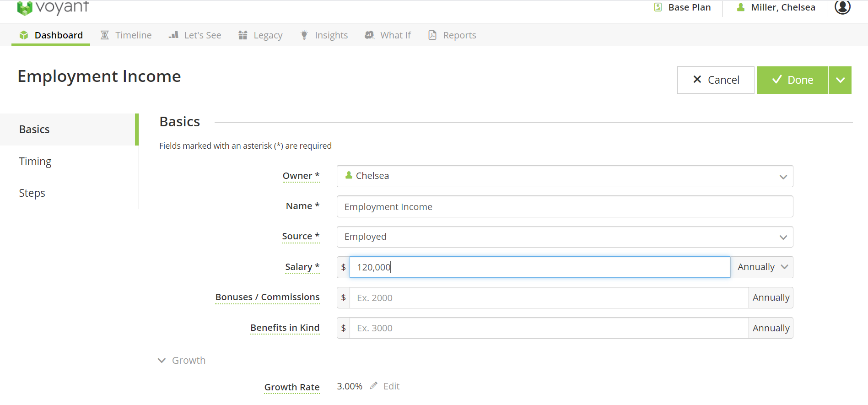Open the Insights tab
Image resolution: width=868 pixels, height=405 pixels.
(x=324, y=35)
